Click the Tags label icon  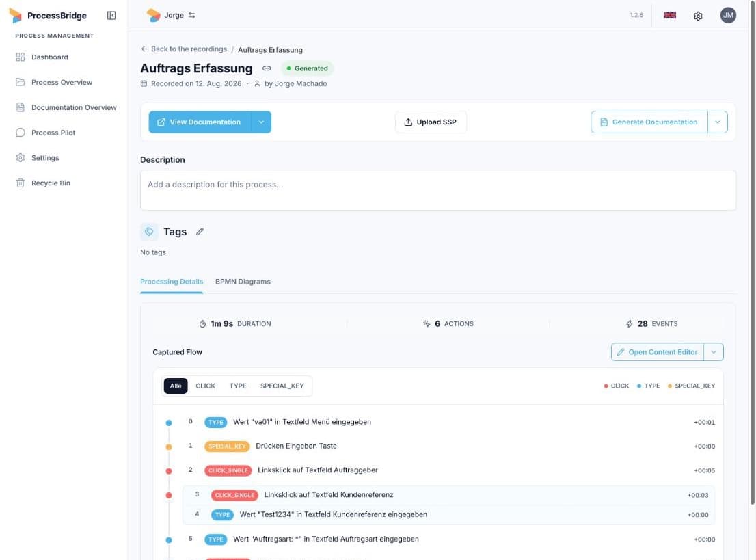pos(149,232)
